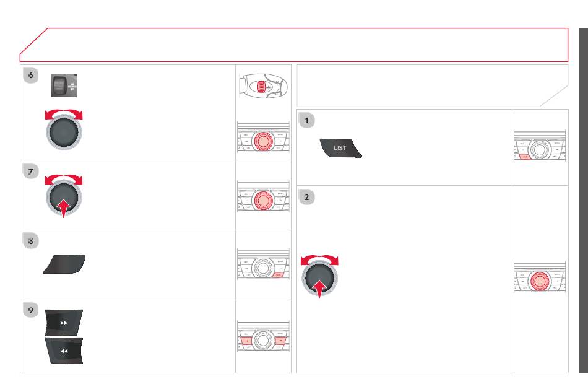Click the steering thumbwheel icon in step 6
The width and height of the screenshot is (588, 392).
click(64, 85)
